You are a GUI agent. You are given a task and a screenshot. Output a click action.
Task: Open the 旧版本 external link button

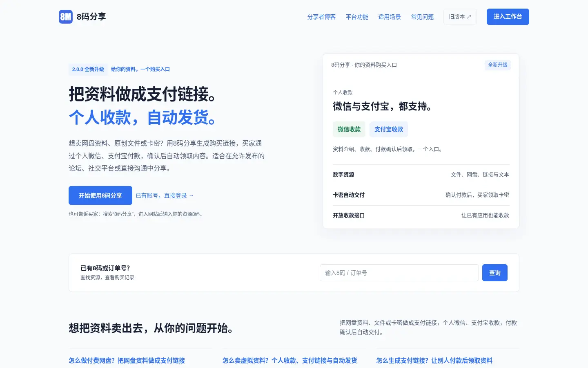pyautogui.click(x=460, y=17)
